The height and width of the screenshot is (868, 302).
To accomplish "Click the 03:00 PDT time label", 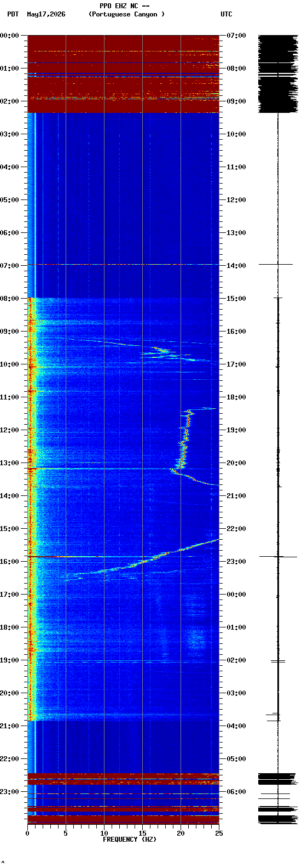I will [x=9, y=134].
